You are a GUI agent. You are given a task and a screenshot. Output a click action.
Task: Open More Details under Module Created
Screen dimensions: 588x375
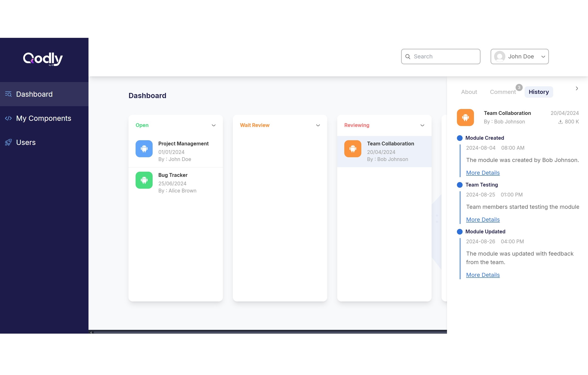pos(483,173)
